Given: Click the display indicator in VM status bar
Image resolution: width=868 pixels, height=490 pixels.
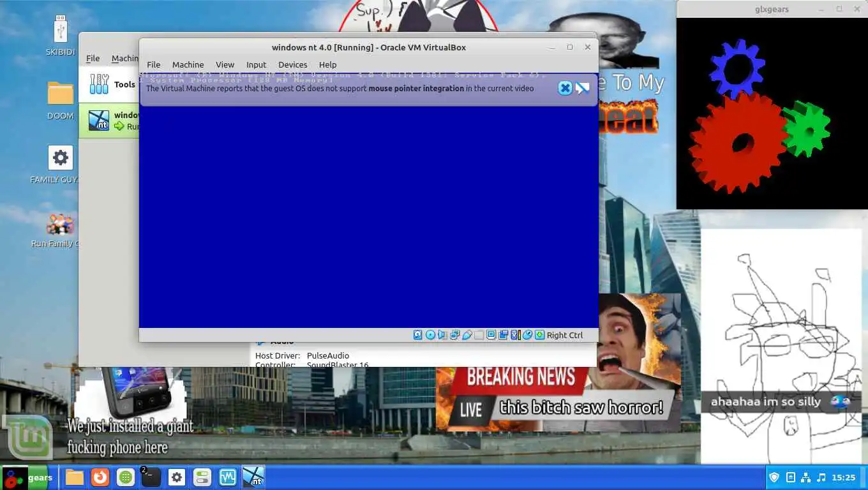Looking at the screenshot, I should click(491, 335).
